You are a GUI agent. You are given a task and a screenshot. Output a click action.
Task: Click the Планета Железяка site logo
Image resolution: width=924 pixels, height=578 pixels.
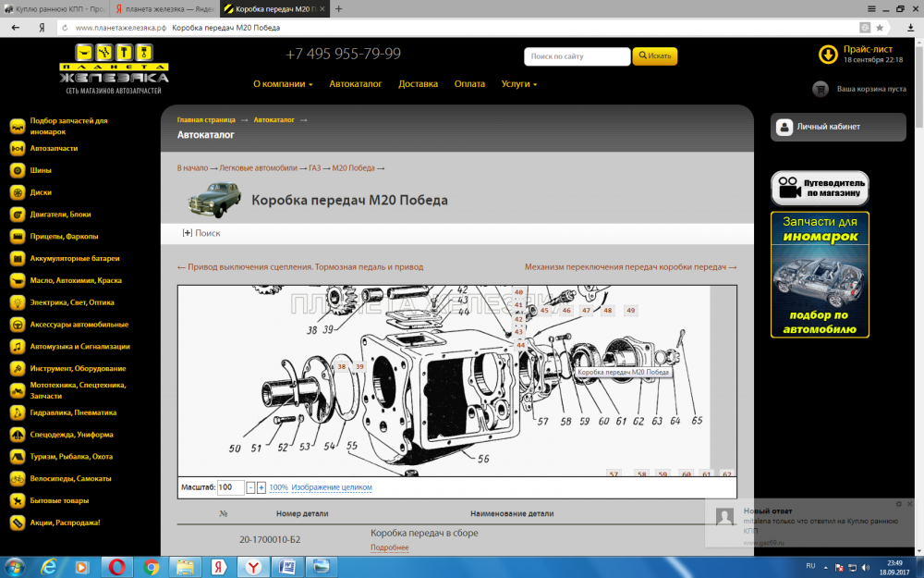click(115, 67)
